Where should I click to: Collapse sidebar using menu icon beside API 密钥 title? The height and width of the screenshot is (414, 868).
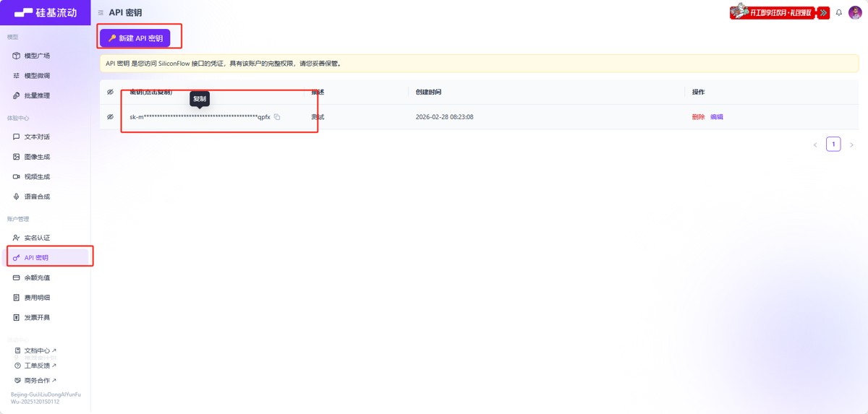101,12
